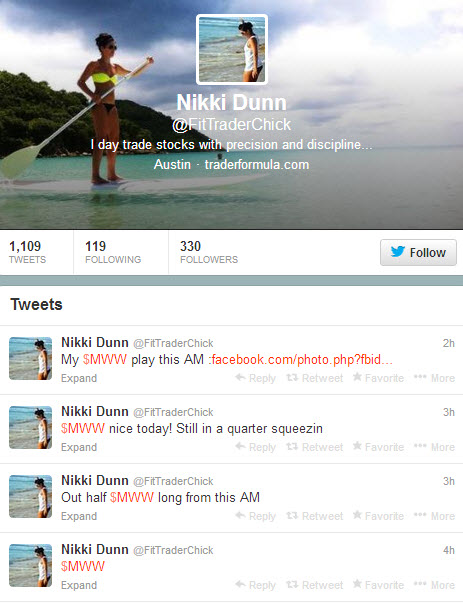463x605 pixels.
Task: Reply to the 4h-old $MWW tweet
Action: (x=255, y=585)
